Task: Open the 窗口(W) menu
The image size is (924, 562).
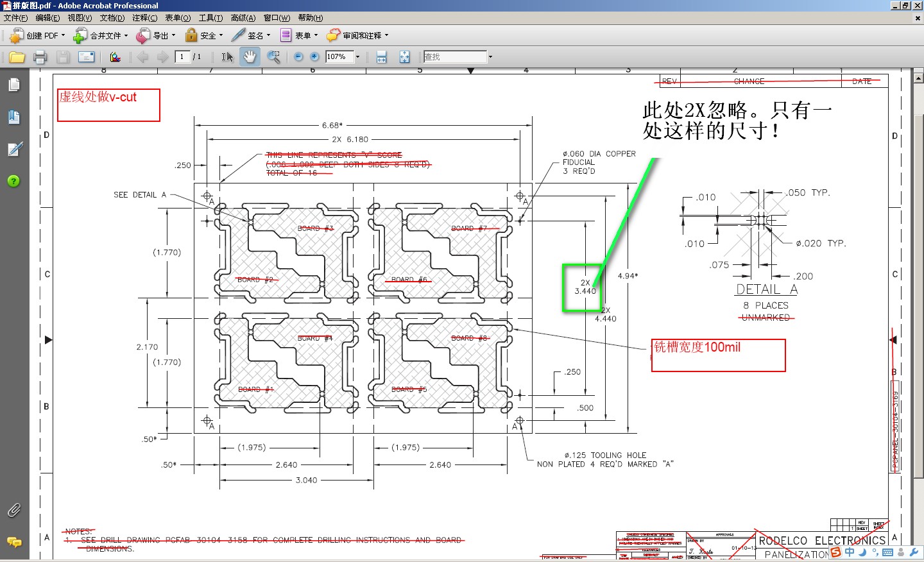Action: [x=277, y=18]
